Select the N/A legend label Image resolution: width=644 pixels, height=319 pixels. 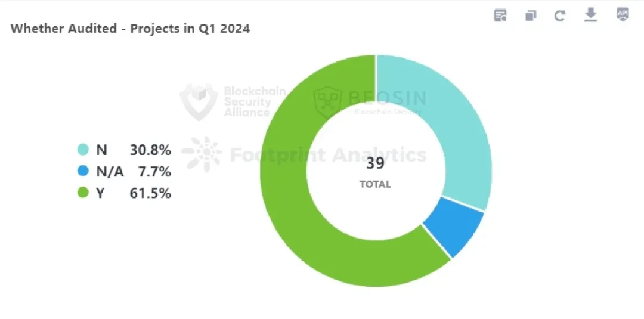(x=110, y=172)
